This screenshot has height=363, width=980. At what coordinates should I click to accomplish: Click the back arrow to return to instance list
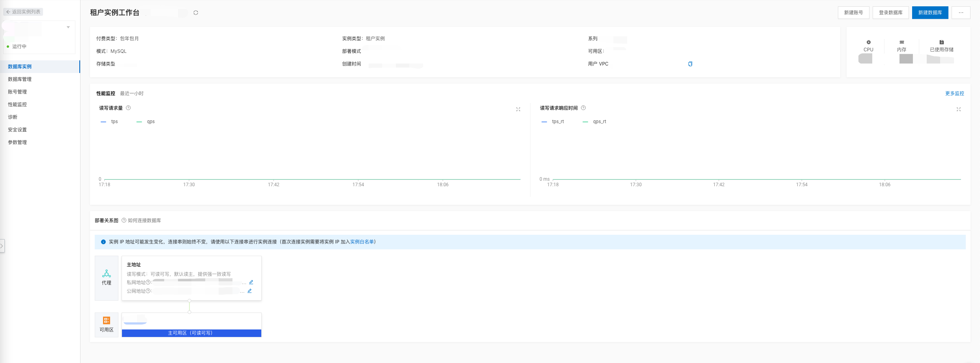coord(8,11)
